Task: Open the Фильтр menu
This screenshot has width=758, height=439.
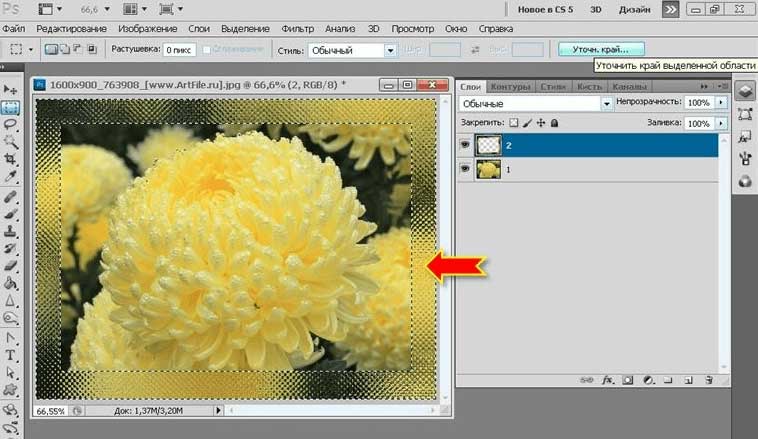Action: coord(297,29)
